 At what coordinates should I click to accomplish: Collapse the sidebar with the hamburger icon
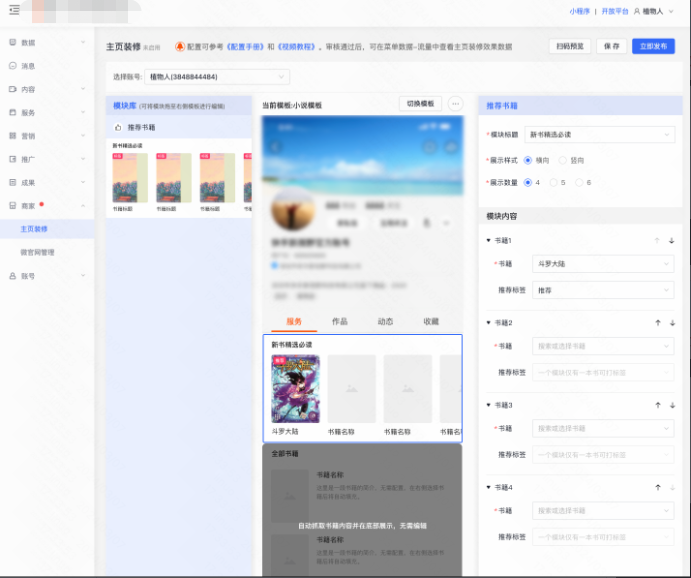[x=14, y=10]
